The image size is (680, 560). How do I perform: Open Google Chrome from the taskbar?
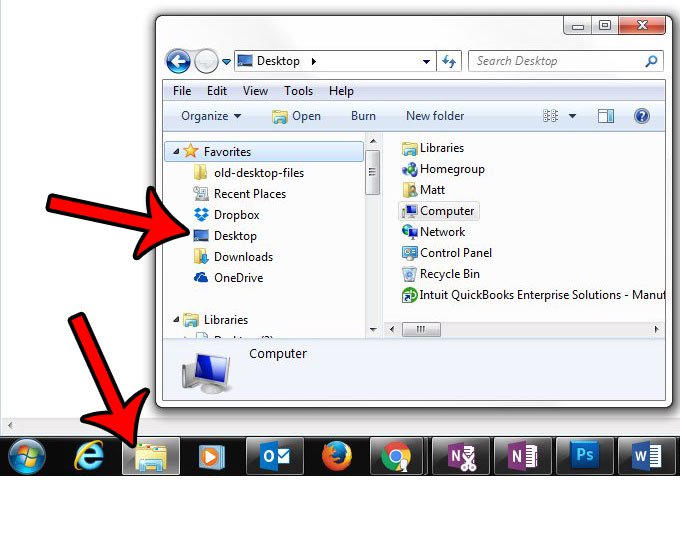point(396,456)
